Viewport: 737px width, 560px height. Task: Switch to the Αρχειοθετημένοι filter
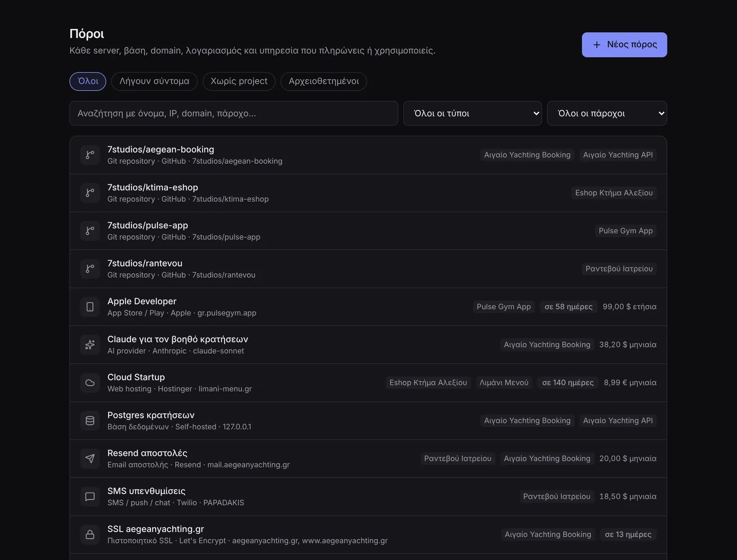tap(324, 81)
